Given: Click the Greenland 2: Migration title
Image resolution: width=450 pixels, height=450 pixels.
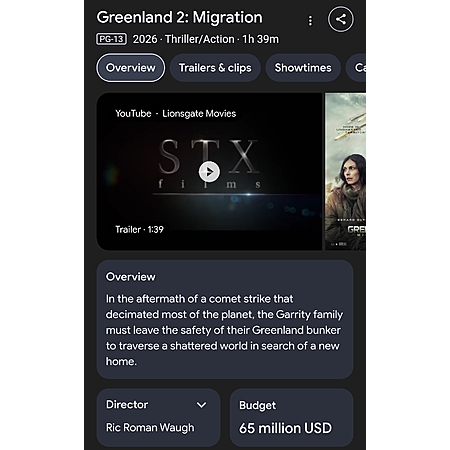Looking at the screenshot, I should (179, 17).
